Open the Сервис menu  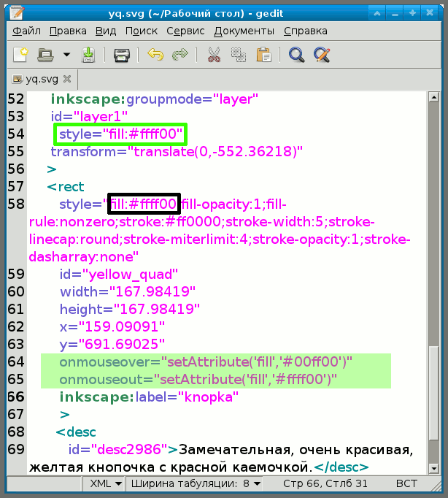(x=185, y=31)
